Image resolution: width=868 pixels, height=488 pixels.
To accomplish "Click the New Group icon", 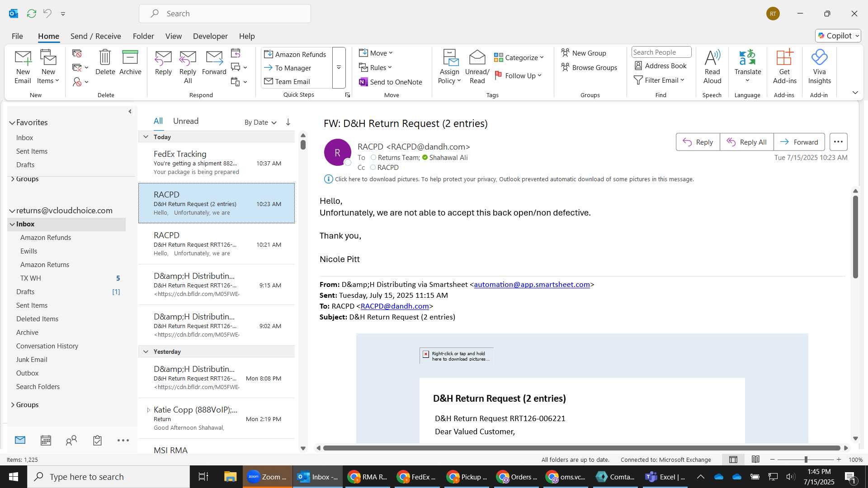I will (x=584, y=53).
